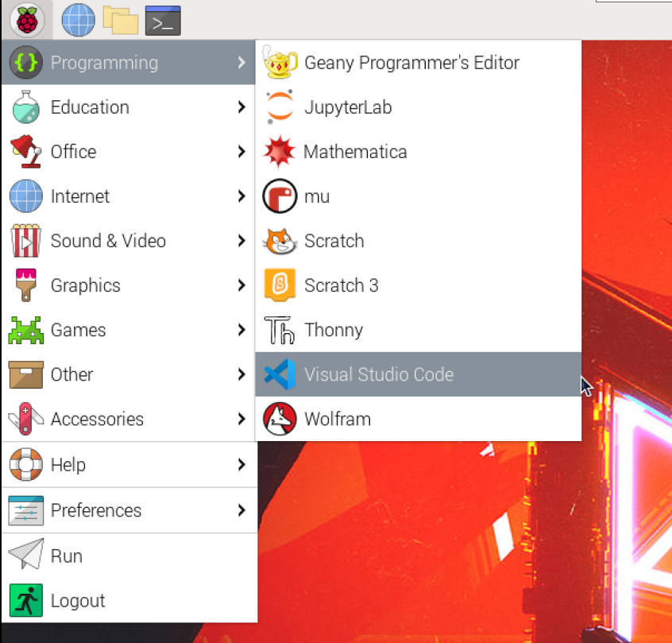Click the orange Scratch 3 icon
The height and width of the screenshot is (643, 672).
(279, 285)
